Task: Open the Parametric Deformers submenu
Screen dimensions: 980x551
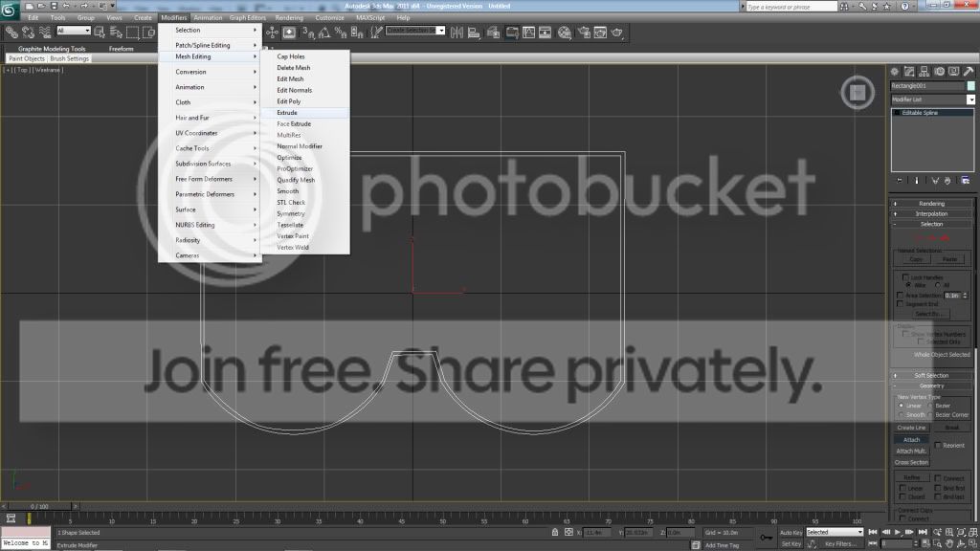Action: click(x=210, y=194)
